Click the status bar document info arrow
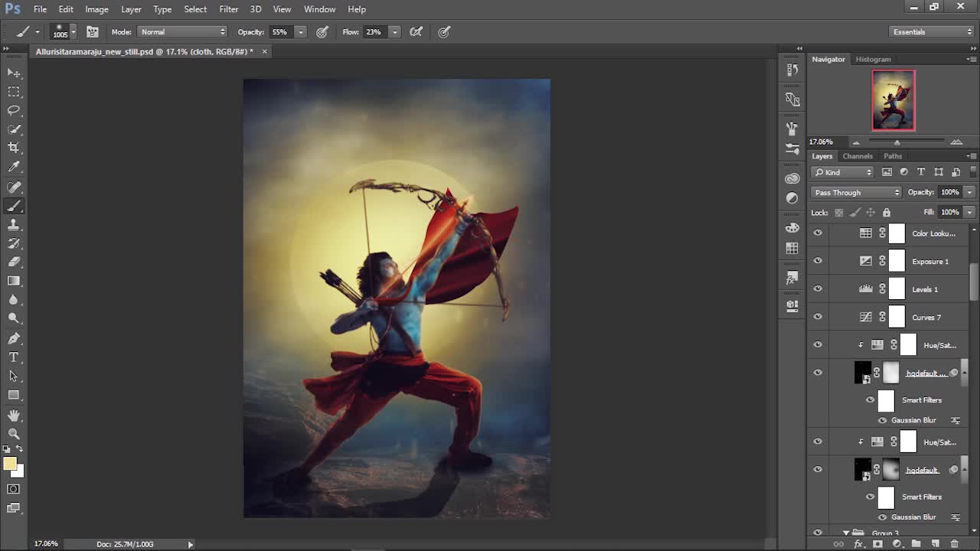This screenshot has height=551, width=980. (191, 544)
